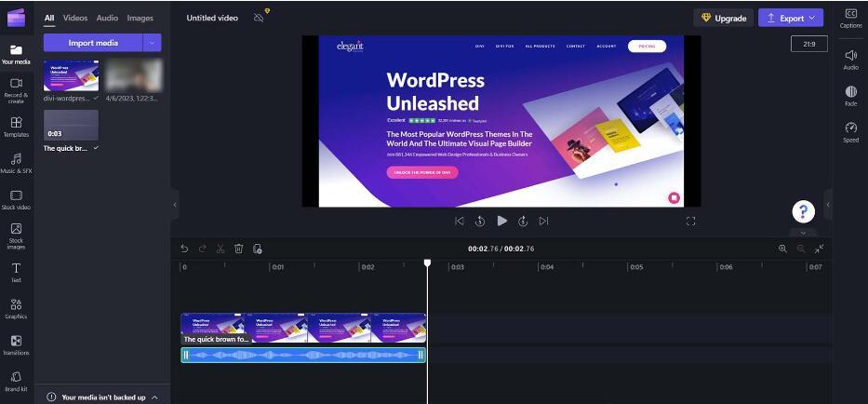Screen dimensions: 868x404
Task: Switch to the Audio media tab
Action: point(107,18)
